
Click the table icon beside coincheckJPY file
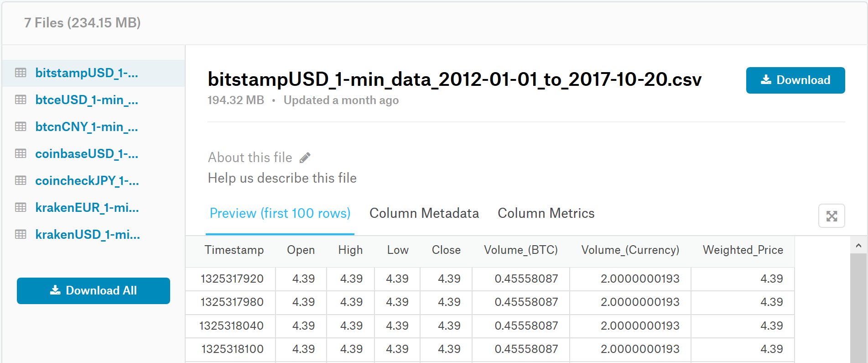(x=21, y=180)
